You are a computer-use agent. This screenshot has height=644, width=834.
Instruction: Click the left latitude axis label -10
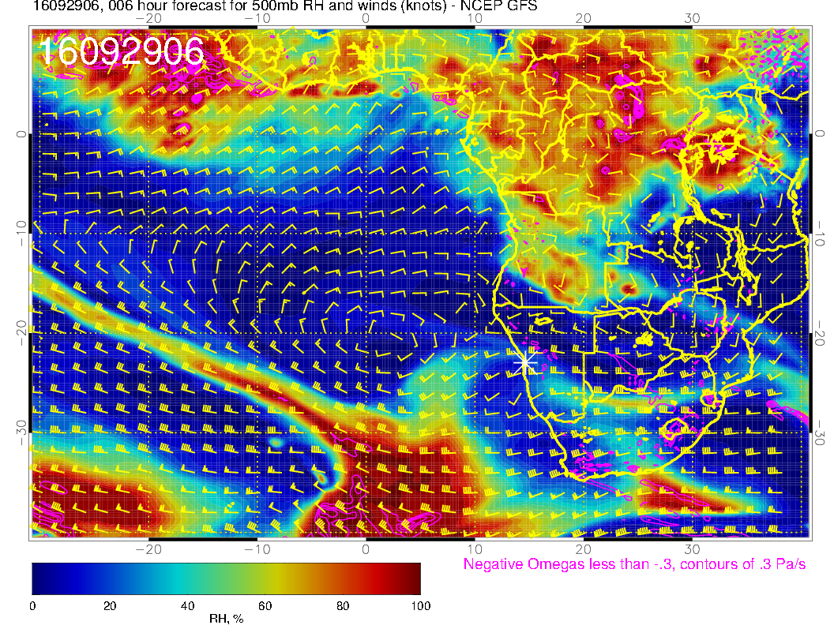point(21,232)
